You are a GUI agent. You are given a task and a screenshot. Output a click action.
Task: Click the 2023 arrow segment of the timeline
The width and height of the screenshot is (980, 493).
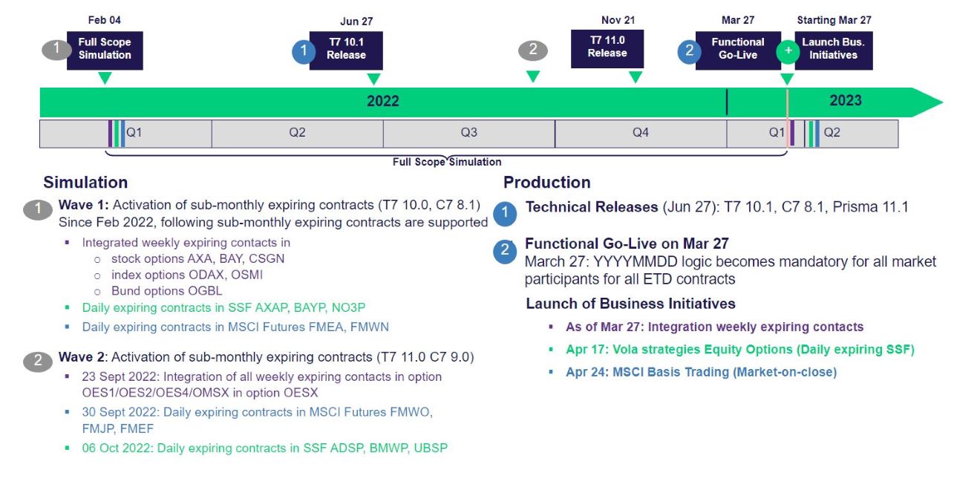[x=846, y=101]
